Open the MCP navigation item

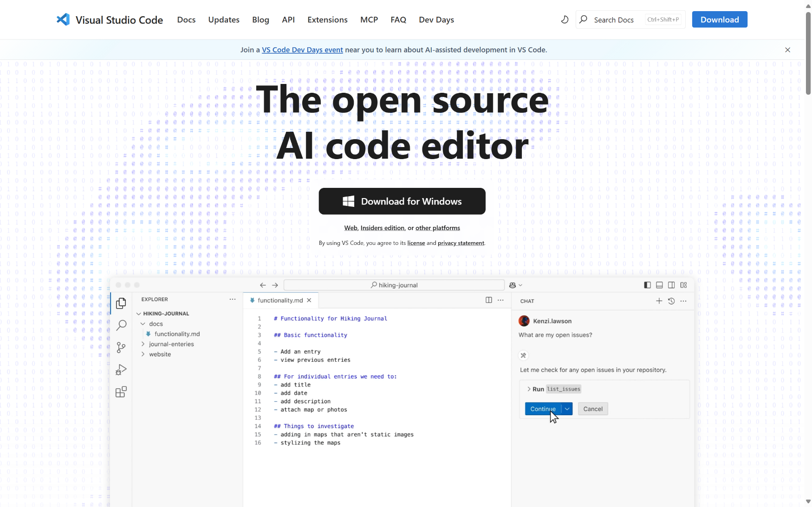tap(369, 19)
